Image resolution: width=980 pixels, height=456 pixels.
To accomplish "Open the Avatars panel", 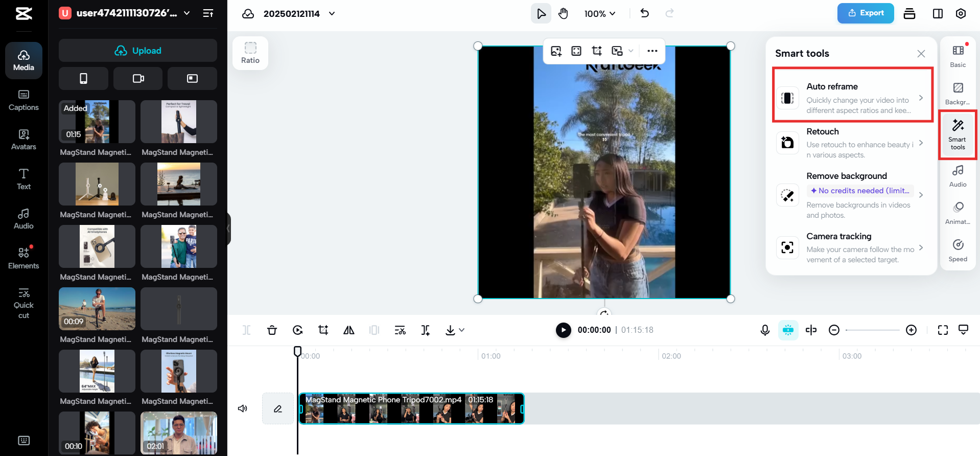I will click(24, 140).
